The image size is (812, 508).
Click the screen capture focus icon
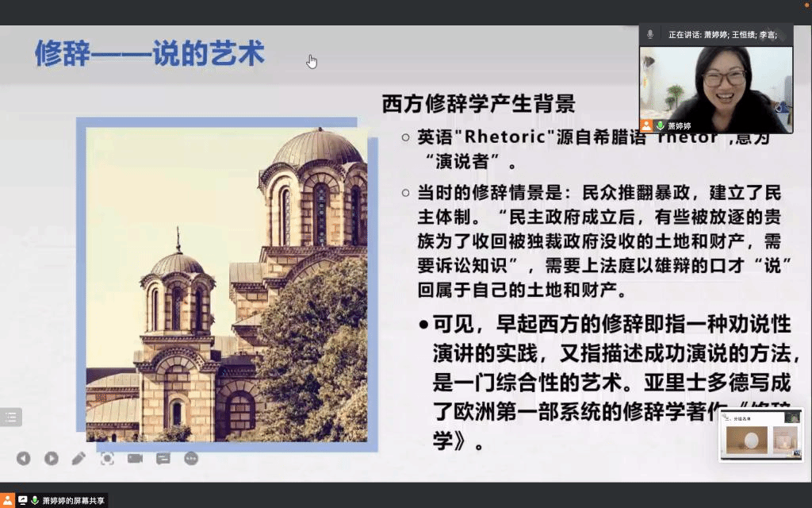click(x=107, y=458)
